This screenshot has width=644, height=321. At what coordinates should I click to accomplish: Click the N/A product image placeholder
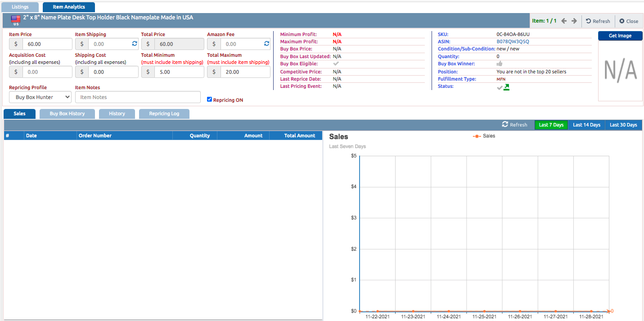click(620, 71)
